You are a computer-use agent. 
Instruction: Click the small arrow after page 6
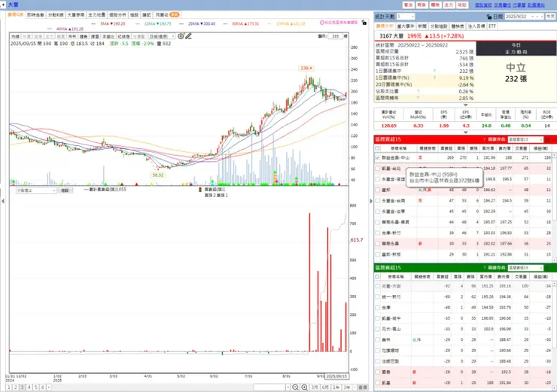pos(49,387)
